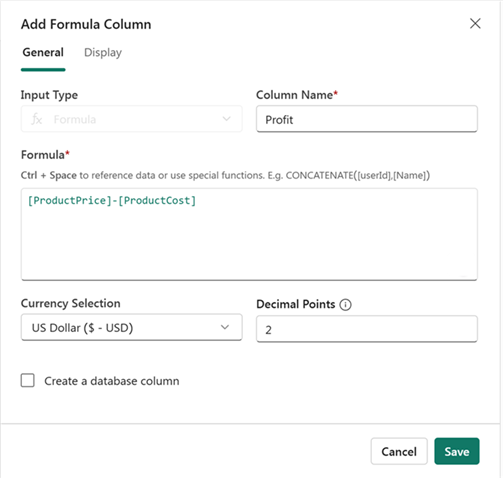This screenshot has width=503, height=478.
Task: Click the Decimal Points label
Action: coord(296,304)
